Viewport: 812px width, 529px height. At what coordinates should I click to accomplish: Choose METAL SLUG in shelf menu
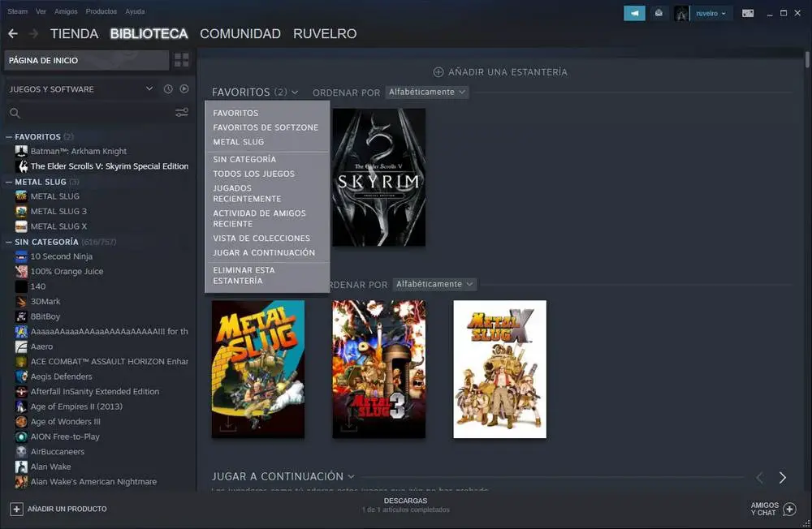(239, 142)
